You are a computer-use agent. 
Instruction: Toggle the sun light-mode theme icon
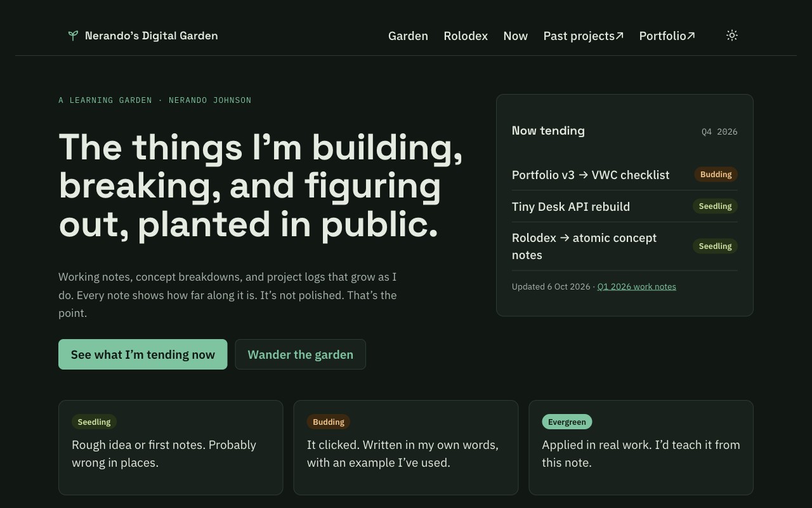(x=732, y=36)
